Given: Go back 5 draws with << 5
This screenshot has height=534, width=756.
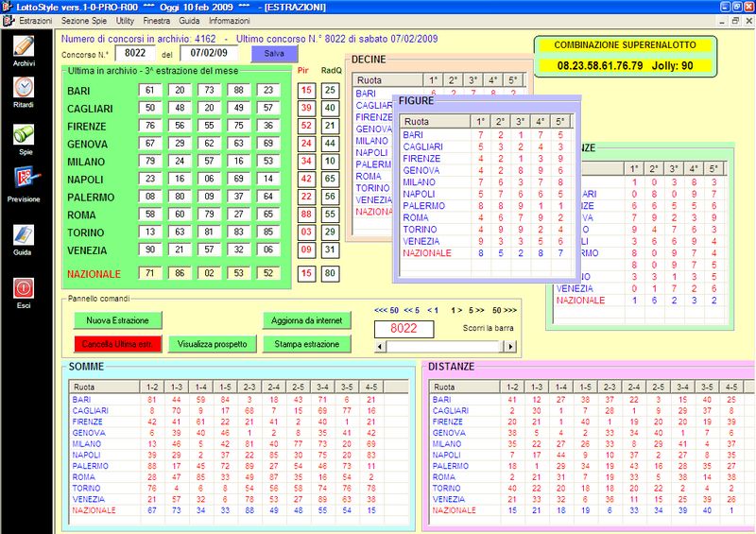Looking at the screenshot, I should click(x=411, y=310).
